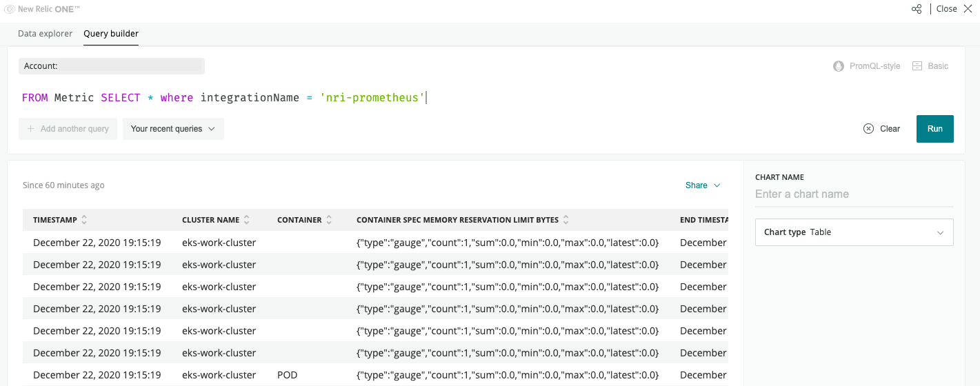
Task: Clear the query
Action: coord(881,129)
